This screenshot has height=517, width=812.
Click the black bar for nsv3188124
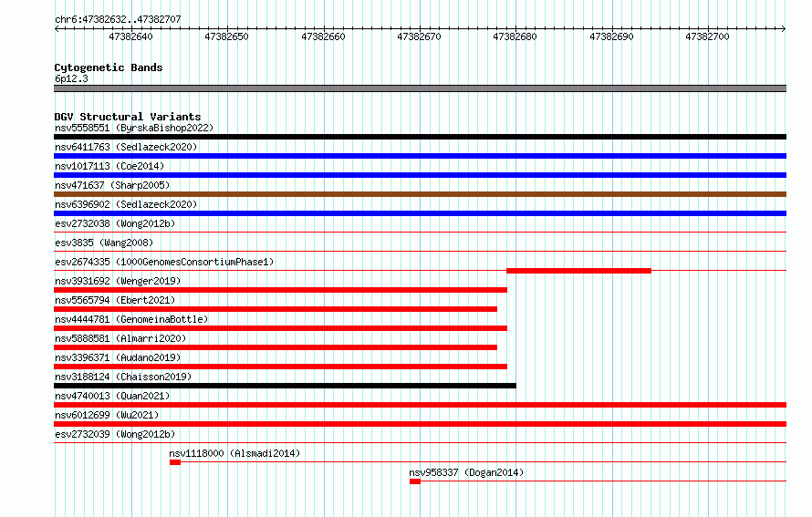tap(285, 386)
